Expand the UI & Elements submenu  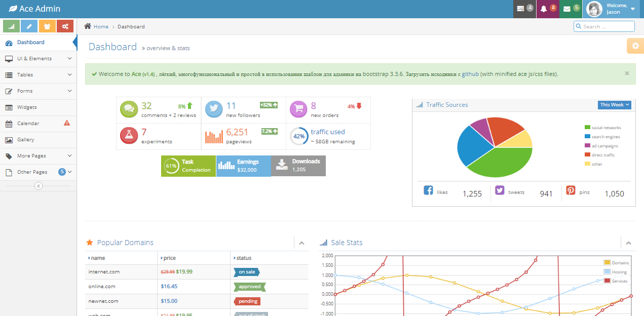(x=39, y=59)
